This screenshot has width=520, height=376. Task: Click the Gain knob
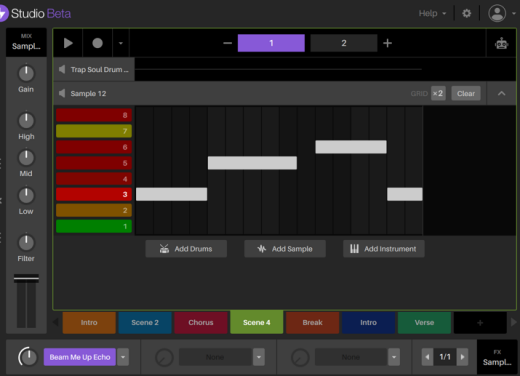26,74
